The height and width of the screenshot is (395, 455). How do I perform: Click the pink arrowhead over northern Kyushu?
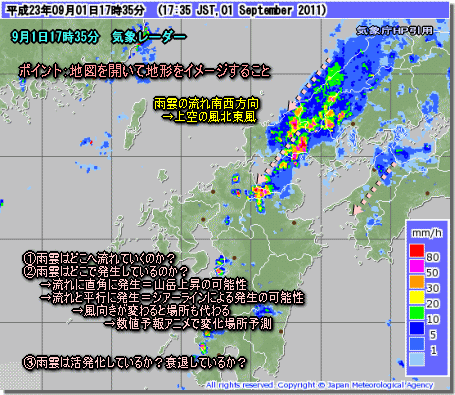(x=262, y=179)
